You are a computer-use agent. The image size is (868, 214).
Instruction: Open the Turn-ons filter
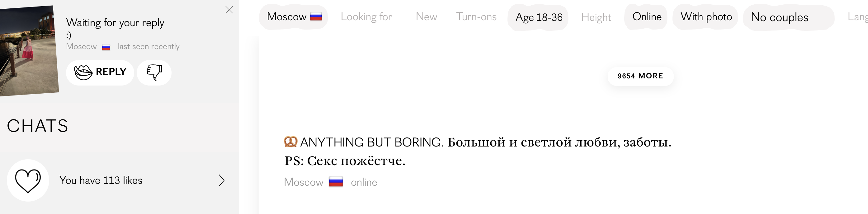click(x=476, y=17)
